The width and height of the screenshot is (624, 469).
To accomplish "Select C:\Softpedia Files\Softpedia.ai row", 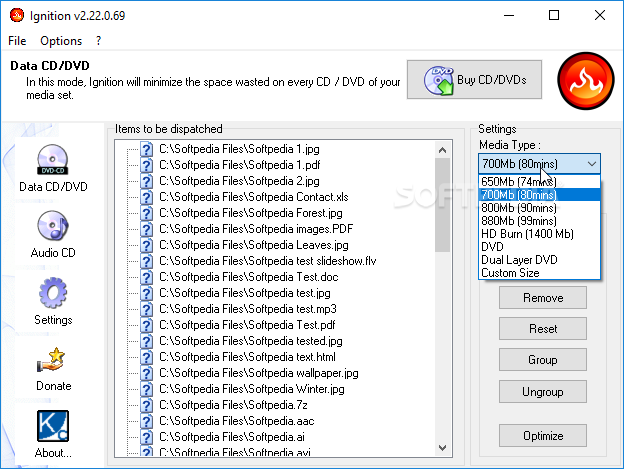I will (232, 437).
